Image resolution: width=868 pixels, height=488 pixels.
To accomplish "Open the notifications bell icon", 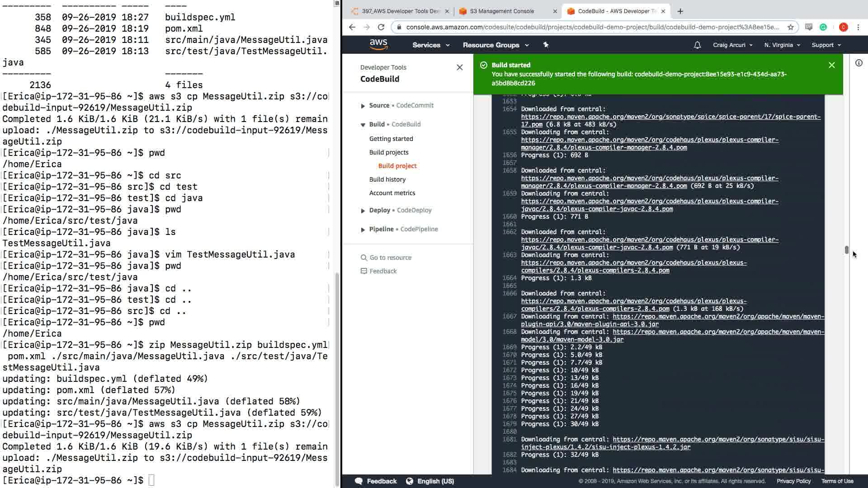I will pyautogui.click(x=697, y=45).
